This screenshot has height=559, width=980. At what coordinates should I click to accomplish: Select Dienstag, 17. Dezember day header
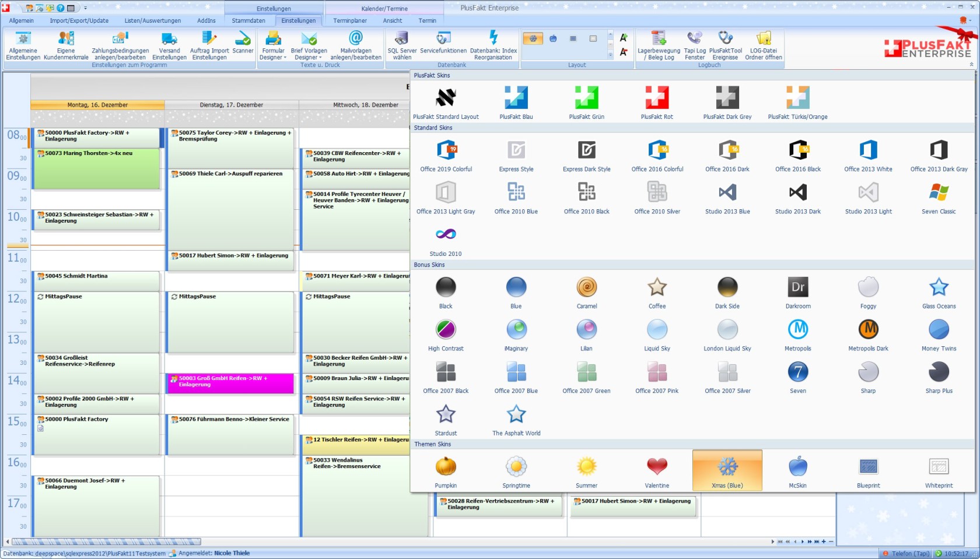coord(232,105)
